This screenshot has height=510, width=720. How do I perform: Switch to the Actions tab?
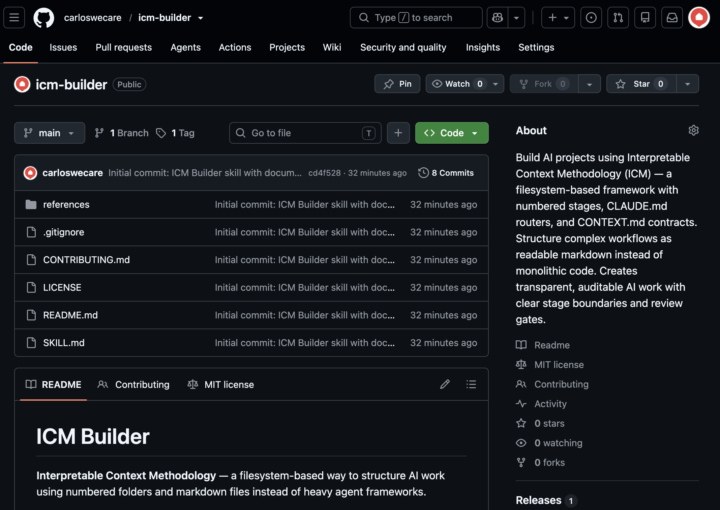click(x=235, y=47)
